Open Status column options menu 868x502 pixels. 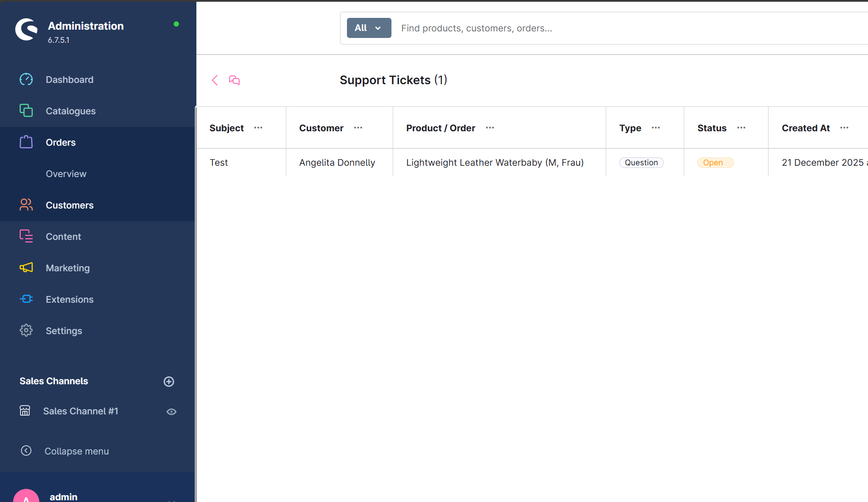741,128
